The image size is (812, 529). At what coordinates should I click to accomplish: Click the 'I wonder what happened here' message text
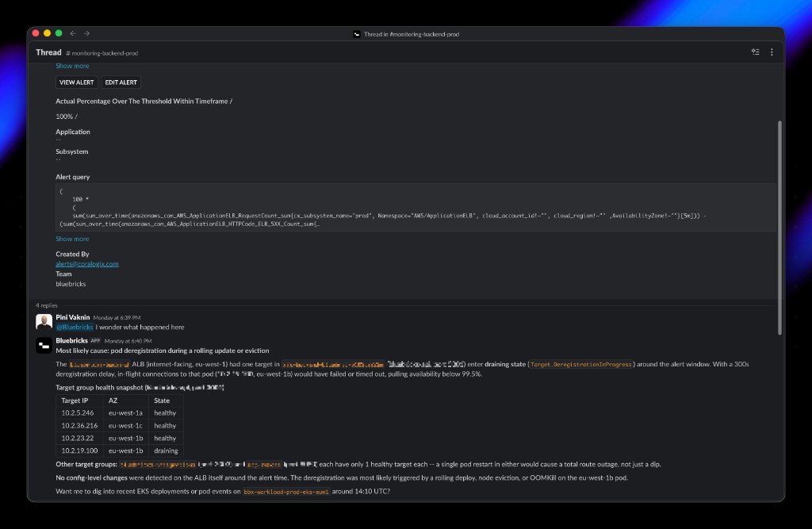[x=140, y=327]
